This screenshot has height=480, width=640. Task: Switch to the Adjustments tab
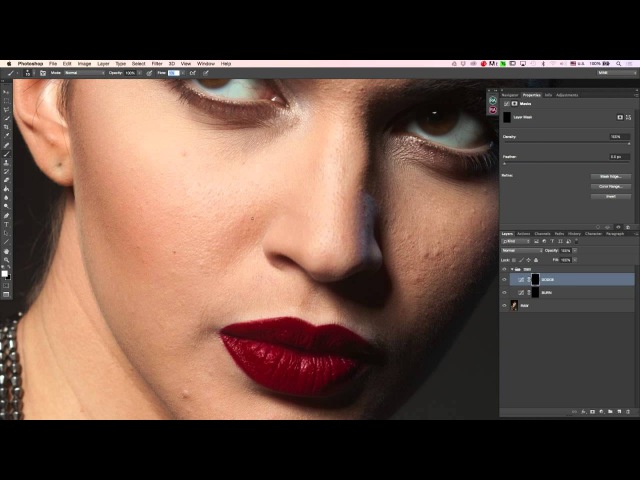click(x=567, y=95)
